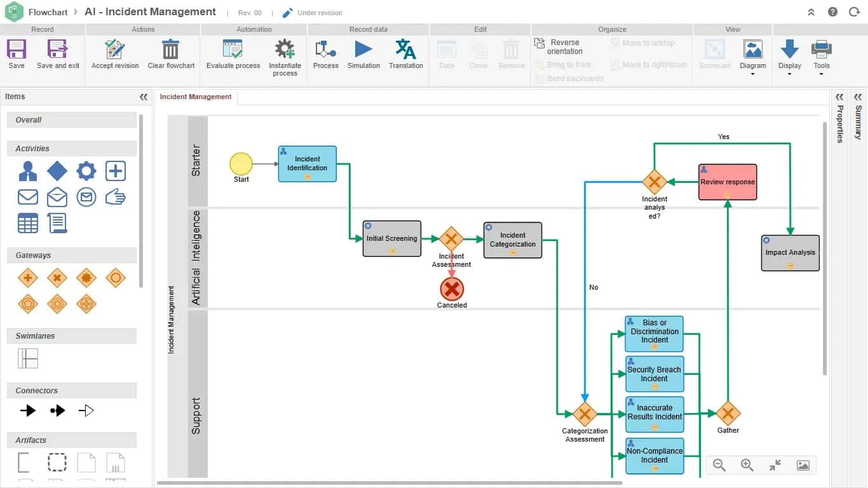
Task: Click the Save icon in Record group
Action: click(17, 50)
